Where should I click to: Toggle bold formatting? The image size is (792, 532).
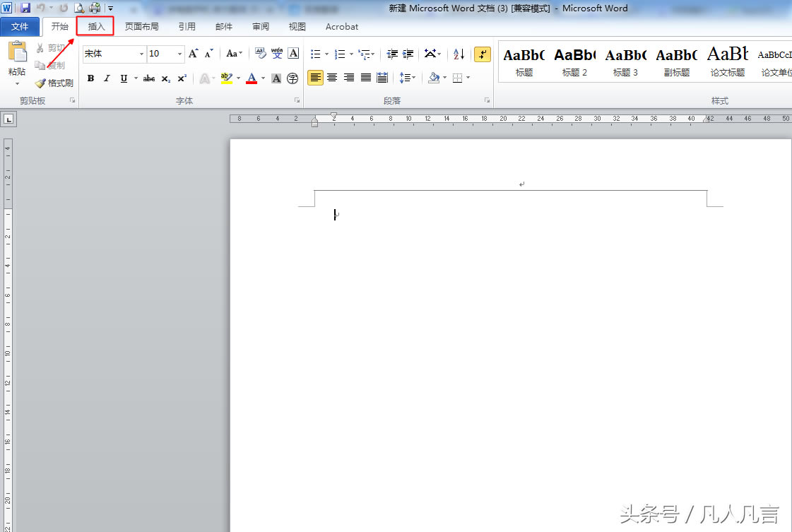click(x=90, y=78)
